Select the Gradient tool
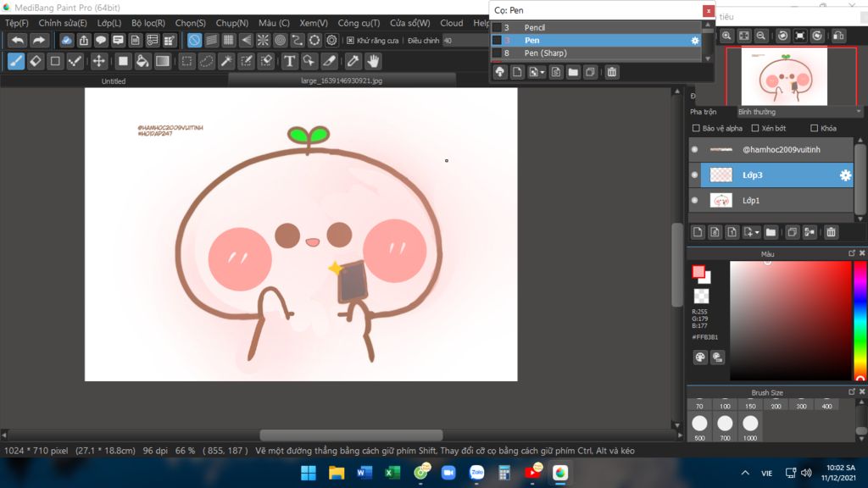Image resolution: width=868 pixels, height=488 pixels. 162,61
